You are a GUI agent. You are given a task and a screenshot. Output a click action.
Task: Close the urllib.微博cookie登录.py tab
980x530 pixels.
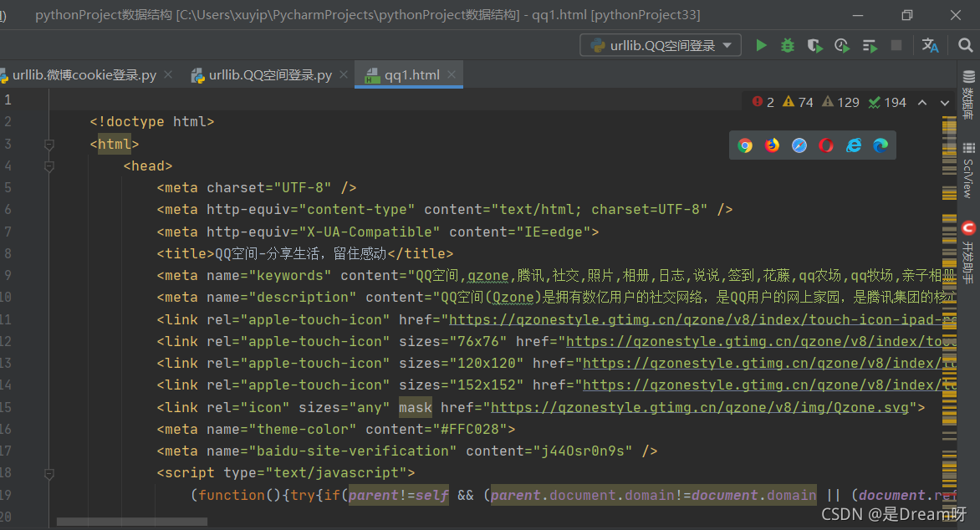coord(168,74)
